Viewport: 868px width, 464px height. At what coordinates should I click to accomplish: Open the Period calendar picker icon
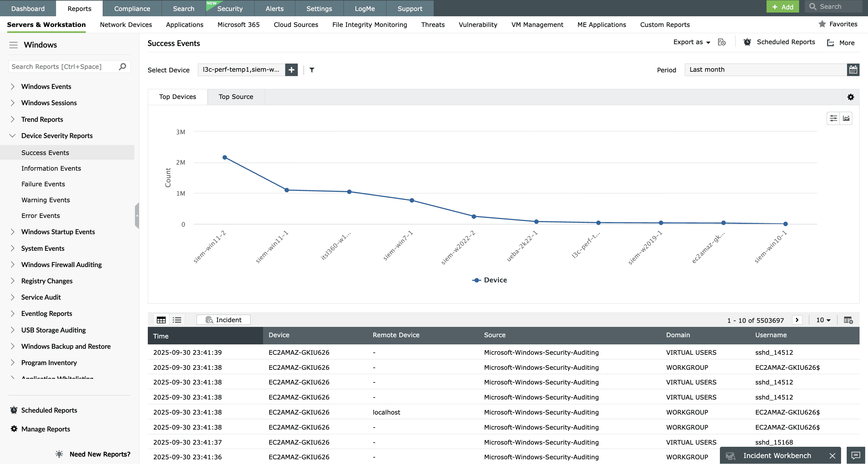[x=853, y=70]
